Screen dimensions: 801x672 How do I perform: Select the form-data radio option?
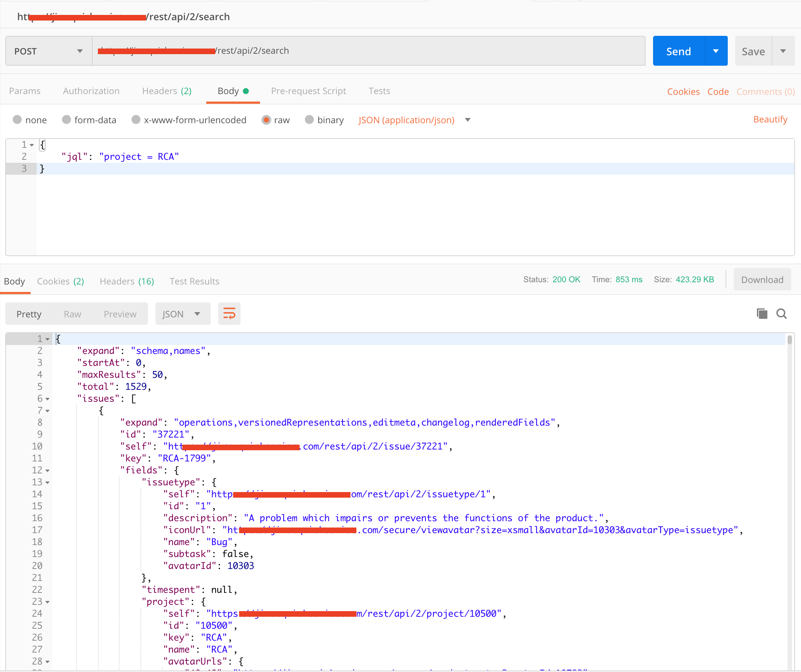67,120
